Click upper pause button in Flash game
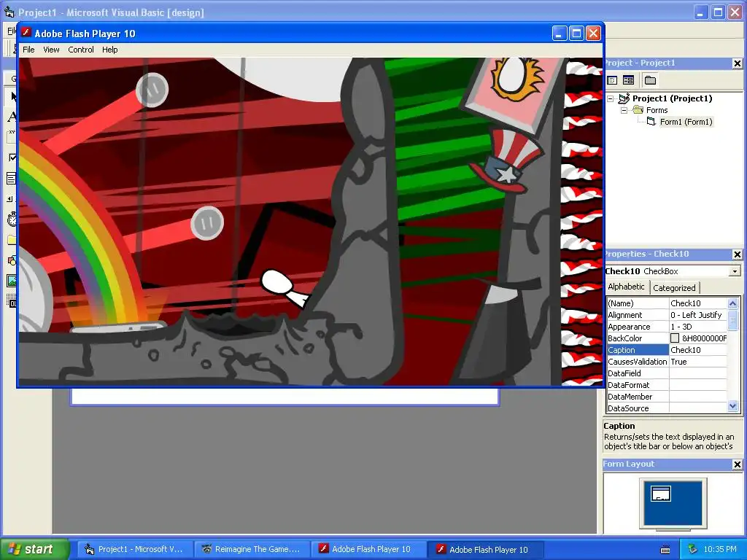 pyautogui.click(x=152, y=90)
